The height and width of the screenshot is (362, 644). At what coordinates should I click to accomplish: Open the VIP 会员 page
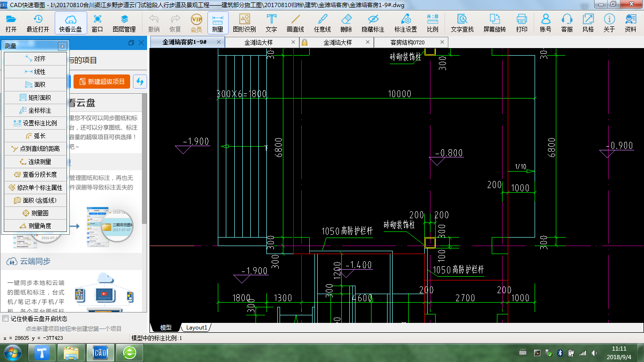click(x=196, y=23)
